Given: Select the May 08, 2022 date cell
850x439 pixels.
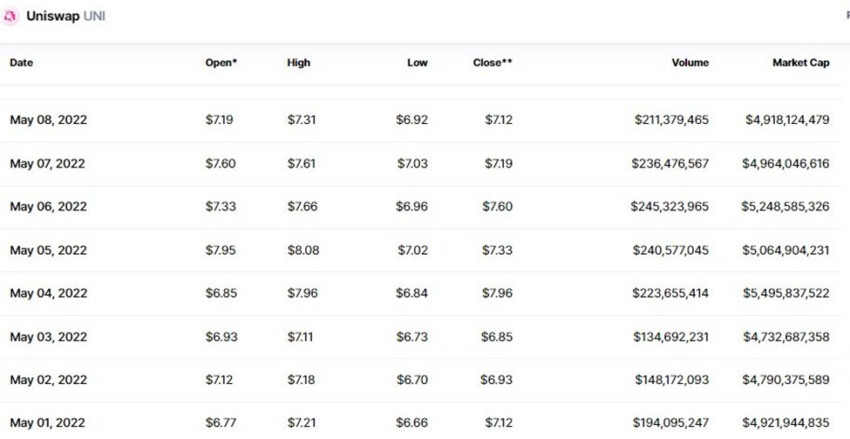Looking at the screenshot, I should click(x=48, y=120).
